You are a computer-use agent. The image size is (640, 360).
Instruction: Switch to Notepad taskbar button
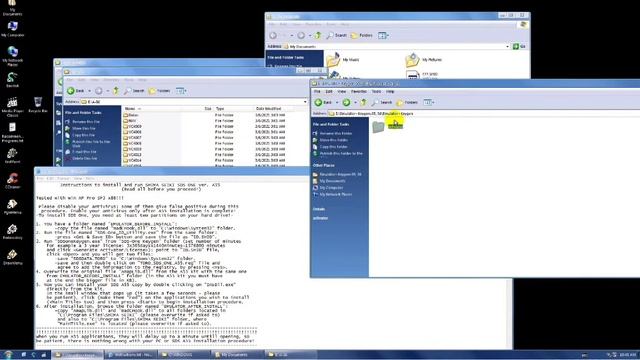[x=130, y=355]
